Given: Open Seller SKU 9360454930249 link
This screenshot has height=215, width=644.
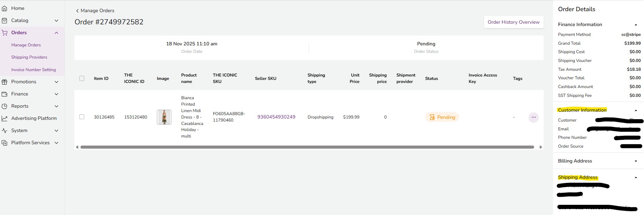Looking at the screenshot, I should click(276, 117).
